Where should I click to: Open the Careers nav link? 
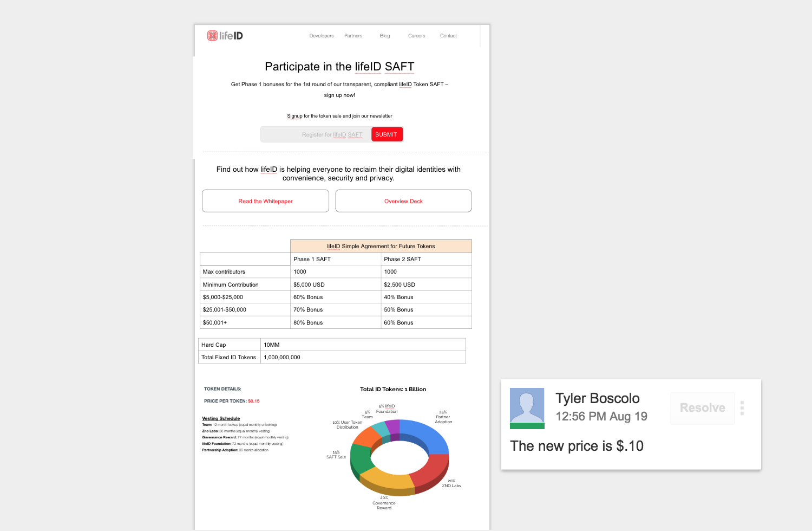pos(417,36)
